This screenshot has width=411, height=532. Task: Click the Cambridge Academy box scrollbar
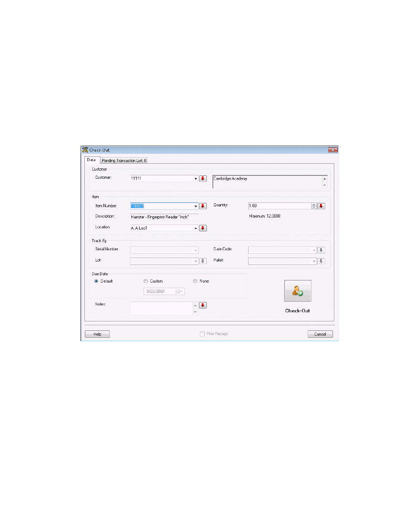coord(325,182)
